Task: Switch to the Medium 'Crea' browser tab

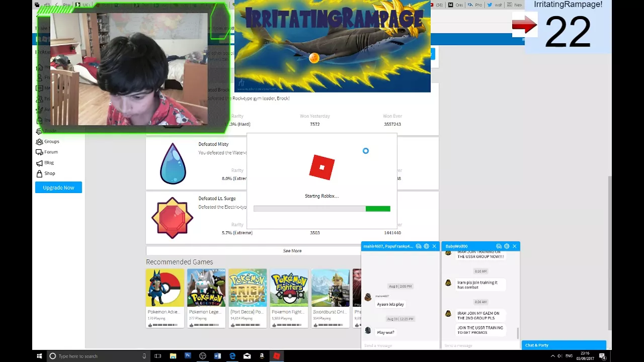Action: [x=456, y=5]
